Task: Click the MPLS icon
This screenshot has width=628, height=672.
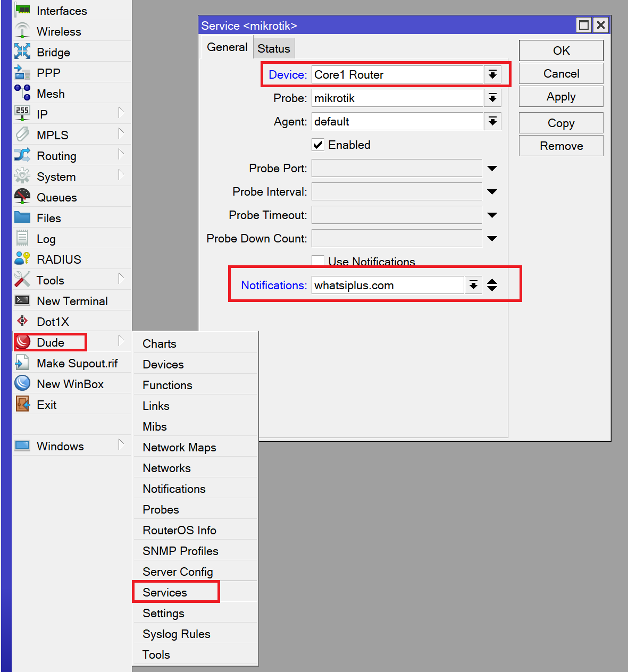Action: [x=22, y=135]
